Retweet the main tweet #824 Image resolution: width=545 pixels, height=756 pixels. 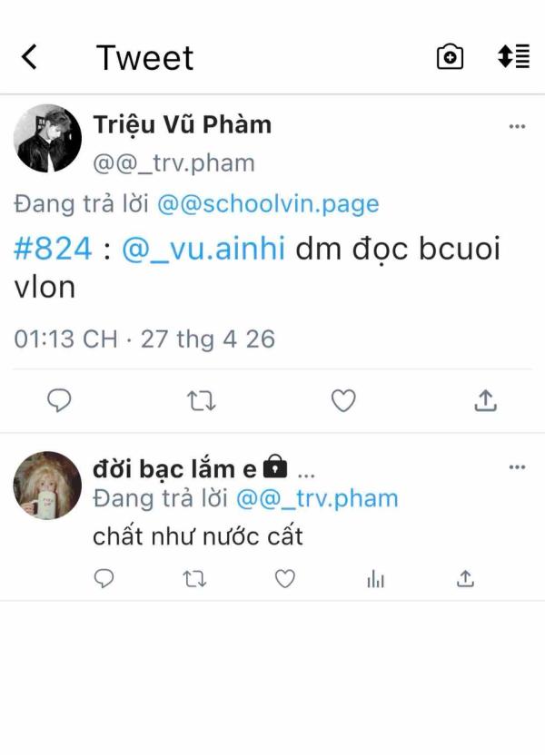202,400
